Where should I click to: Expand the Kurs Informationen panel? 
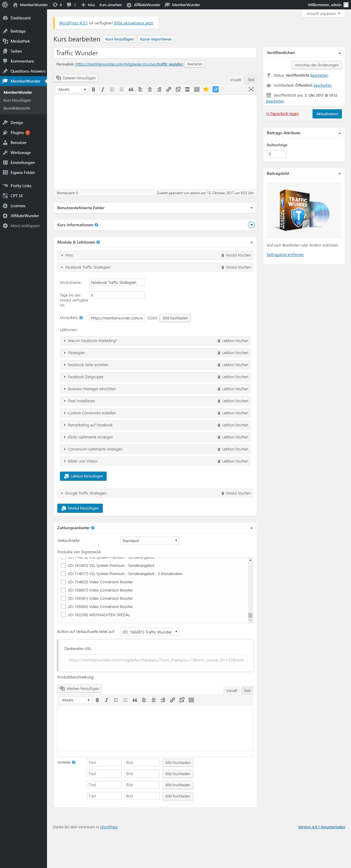(251, 225)
